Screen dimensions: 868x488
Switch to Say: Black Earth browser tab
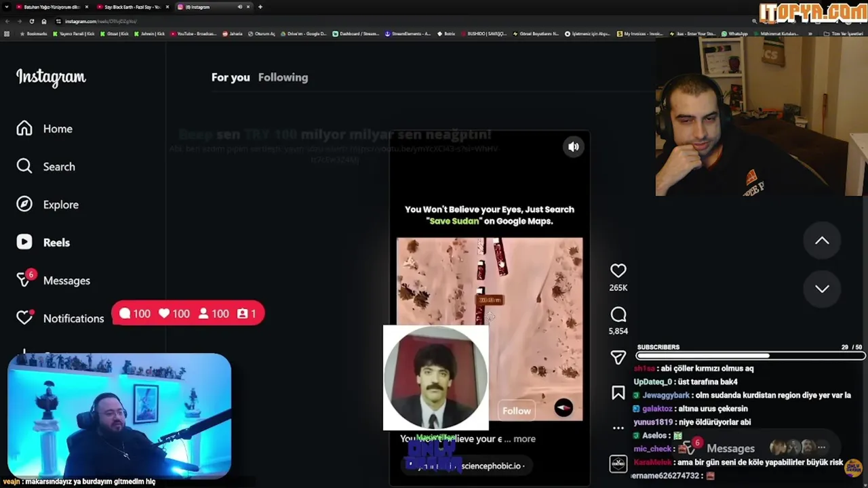pos(132,7)
